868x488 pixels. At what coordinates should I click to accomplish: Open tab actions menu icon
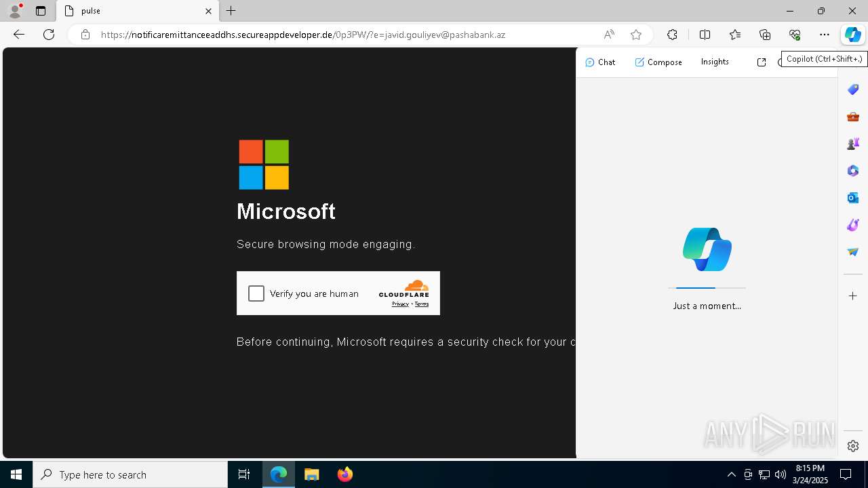[41, 11]
